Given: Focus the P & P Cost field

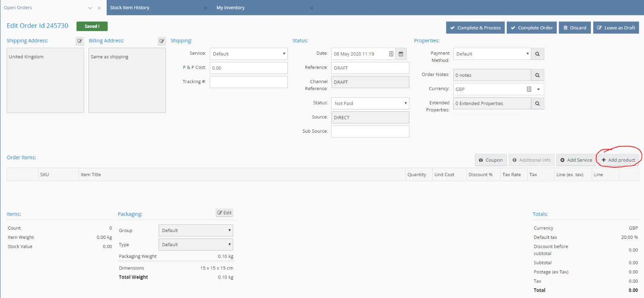Looking at the screenshot, I should coord(249,68).
